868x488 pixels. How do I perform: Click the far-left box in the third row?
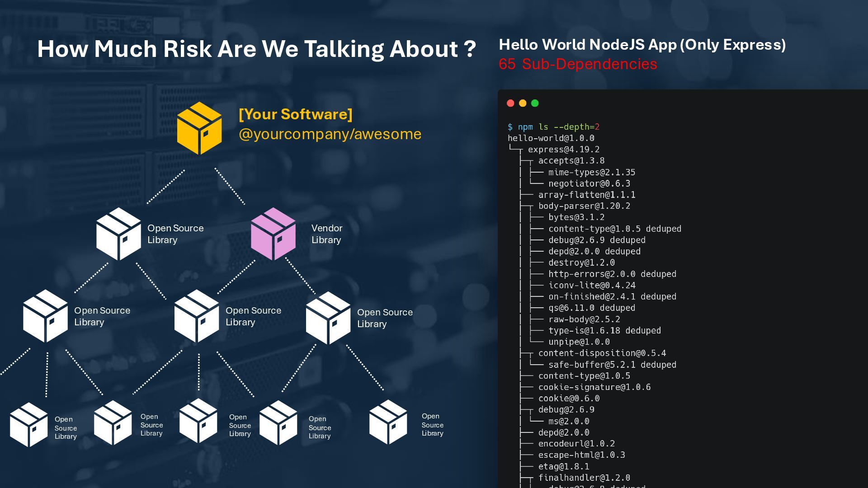pyautogui.click(x=45, y=316)
